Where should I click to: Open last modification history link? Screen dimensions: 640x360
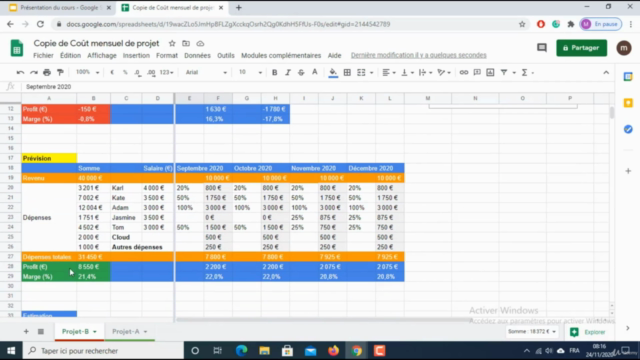tap(418, 55)
